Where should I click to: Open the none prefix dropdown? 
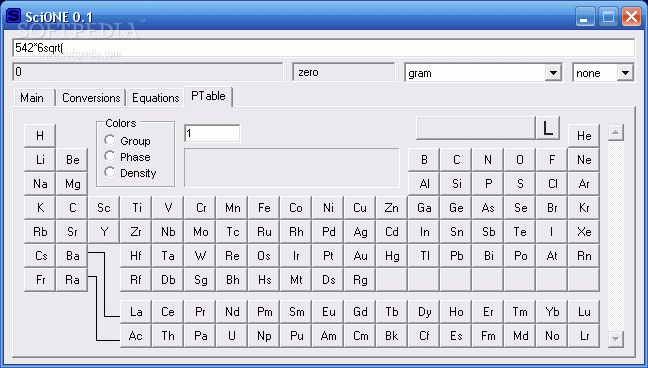click(625, 73)
